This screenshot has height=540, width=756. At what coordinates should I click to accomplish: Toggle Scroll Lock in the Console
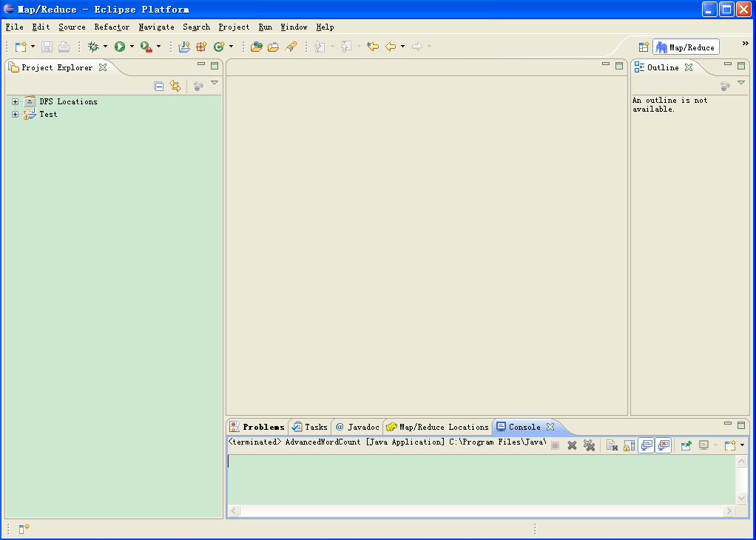pyautogui.click(x=629, y=445)
